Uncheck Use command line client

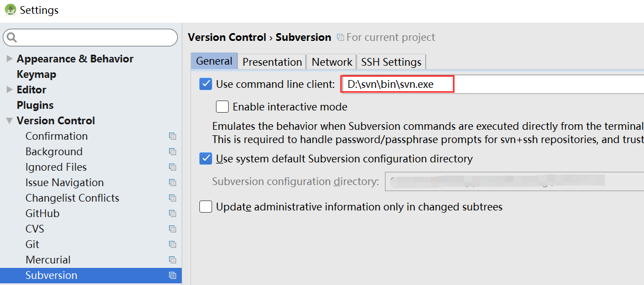(205, 85)
